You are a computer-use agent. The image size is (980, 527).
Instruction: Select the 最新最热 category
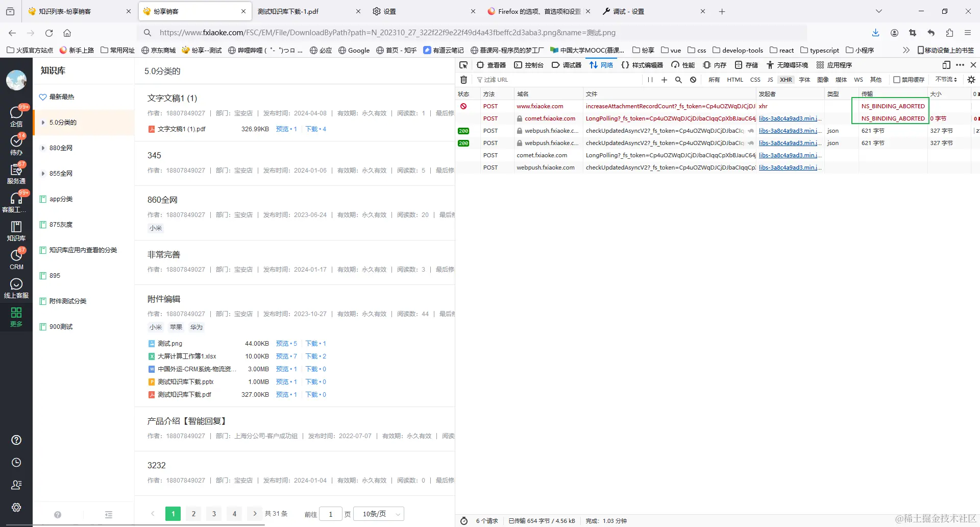tap(62, 97)
